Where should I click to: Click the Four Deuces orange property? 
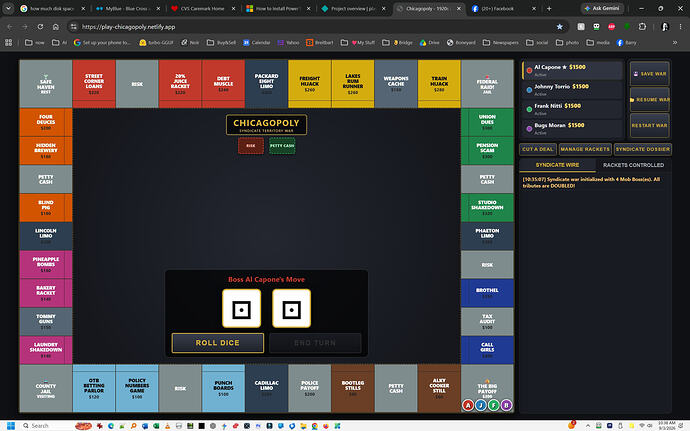(46, 122)
